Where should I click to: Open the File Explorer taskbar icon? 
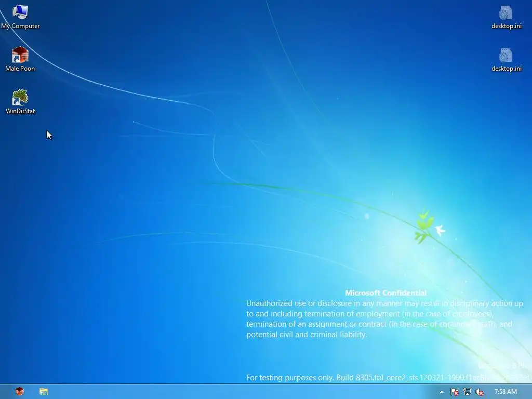pos(44,392)
